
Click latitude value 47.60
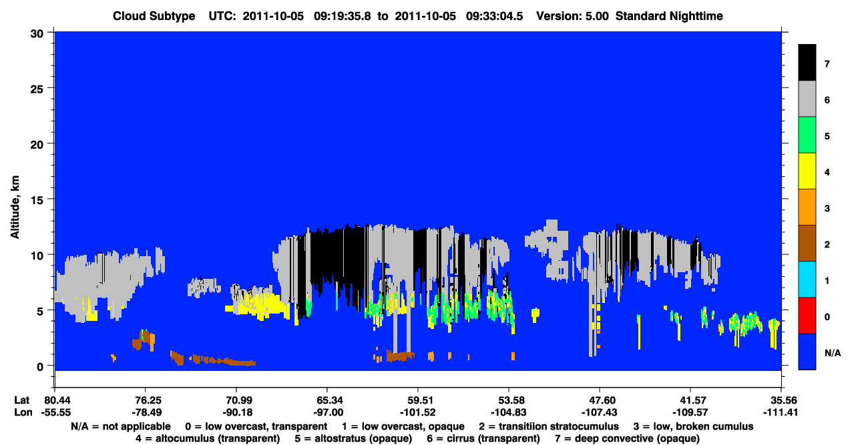(x=600, y=400)
